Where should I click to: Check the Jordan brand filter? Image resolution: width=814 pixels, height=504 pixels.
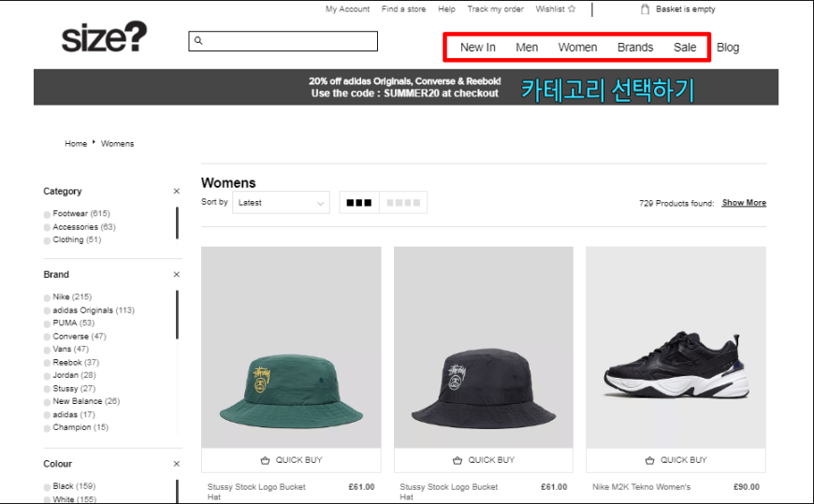[47, 376]
